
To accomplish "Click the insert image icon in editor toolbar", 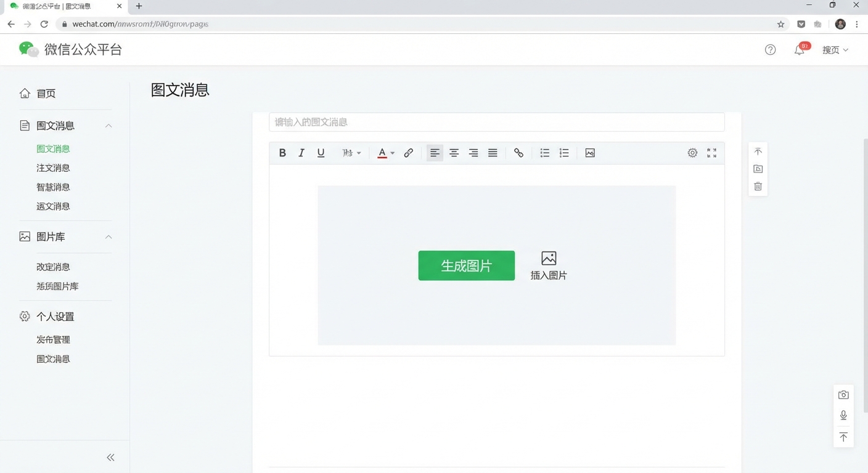I will coord(590,153).
